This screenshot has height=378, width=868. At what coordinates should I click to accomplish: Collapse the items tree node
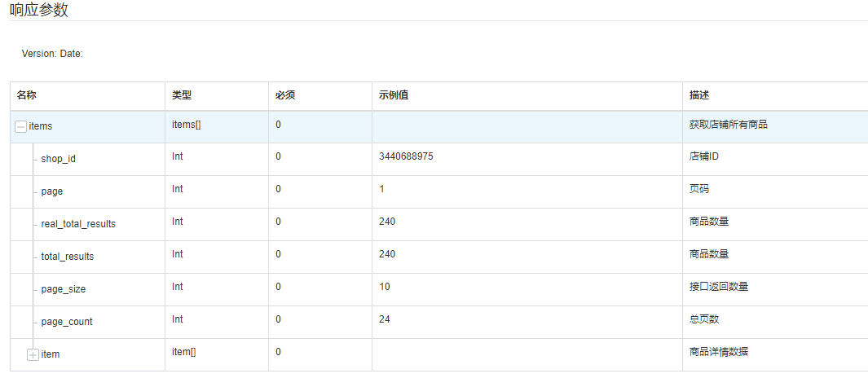pyautogui.click(x=20, y=127)
